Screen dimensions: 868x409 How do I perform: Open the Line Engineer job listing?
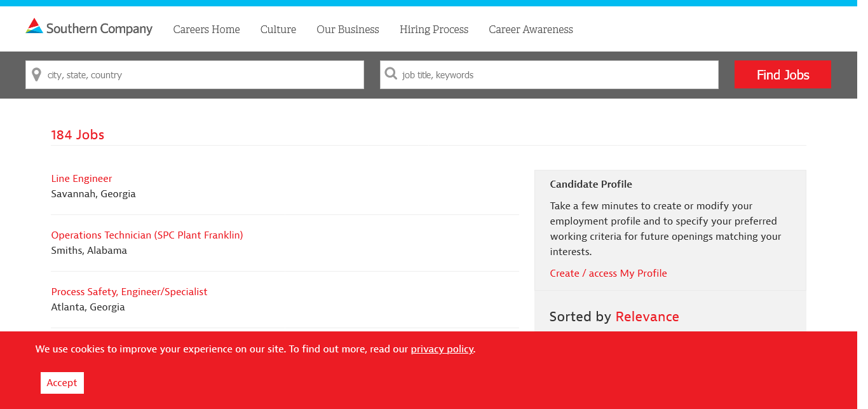81,179
